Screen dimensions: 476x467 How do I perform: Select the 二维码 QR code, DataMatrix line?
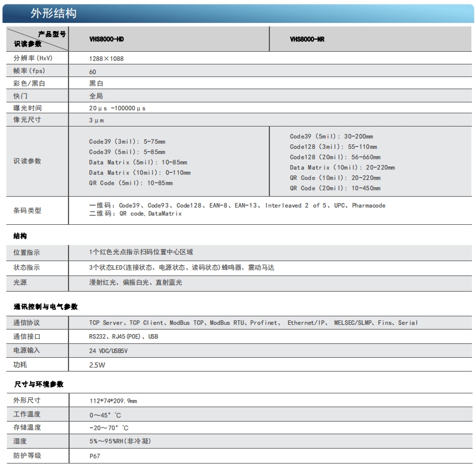tap(135, 213)
